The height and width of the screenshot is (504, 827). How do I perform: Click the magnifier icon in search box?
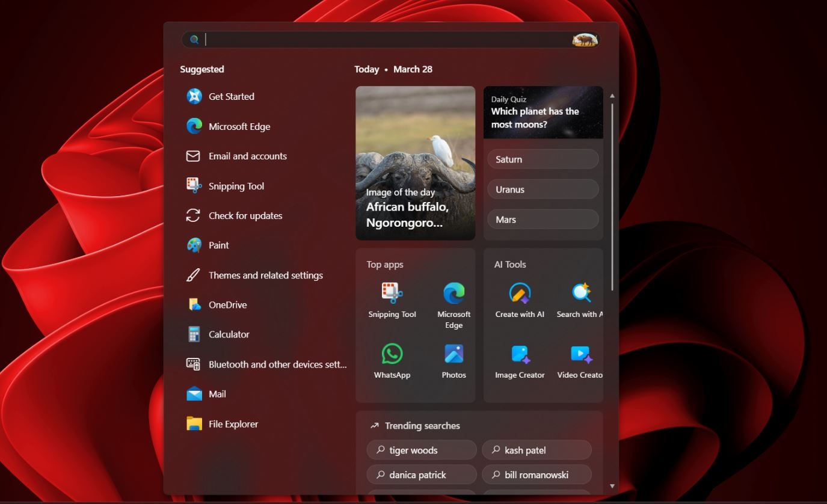coord(194,39)
